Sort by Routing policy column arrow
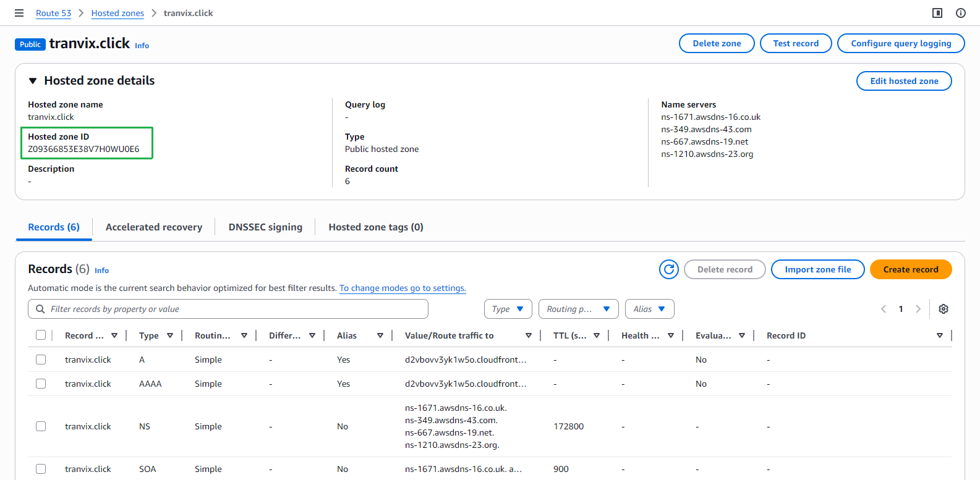 pos(244,335)
